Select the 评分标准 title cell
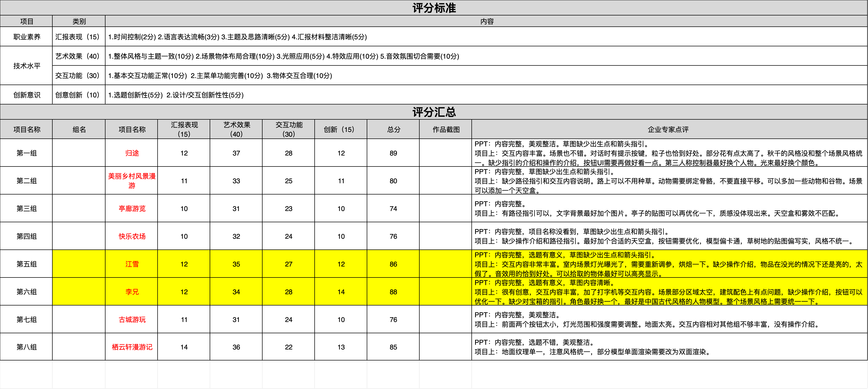This screenshot has width=868, height=389. (434, 8)
